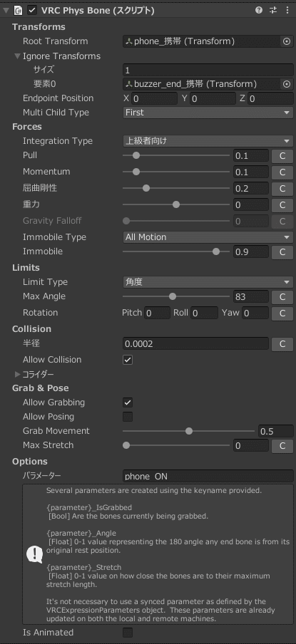Open the component preset selector icon

click(x=273, y=10)
